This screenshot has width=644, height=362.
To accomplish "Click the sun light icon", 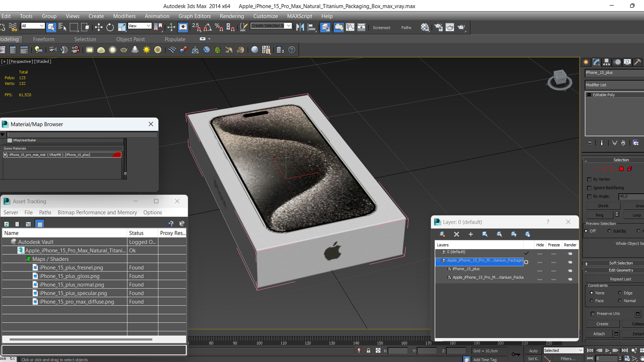I will pos(147,50).
